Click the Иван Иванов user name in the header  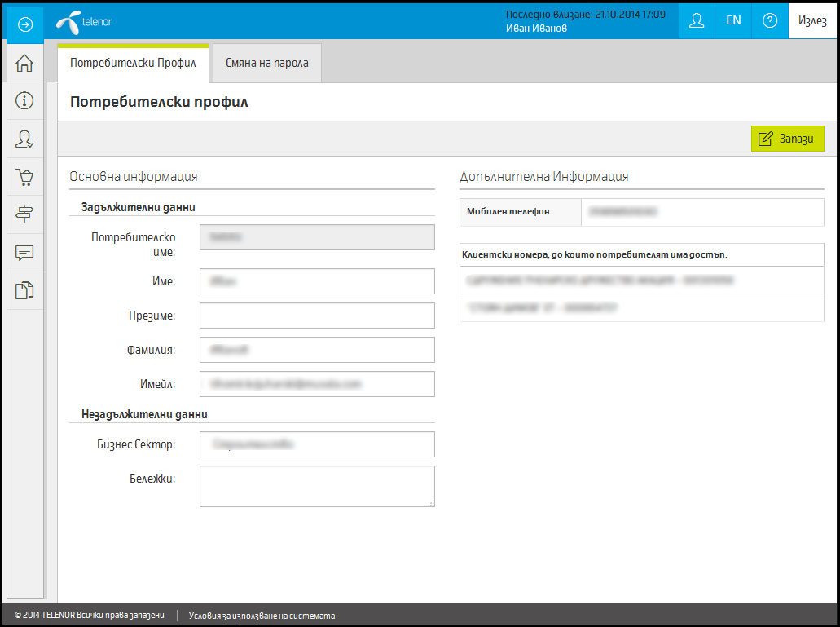coord(536,29)
